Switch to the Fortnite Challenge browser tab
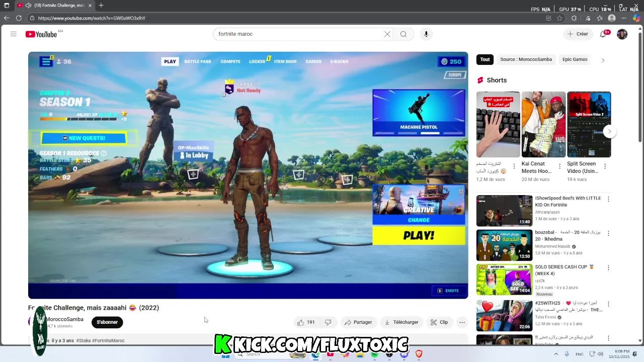This screenshot has width=644, height=362. (54, 5)
